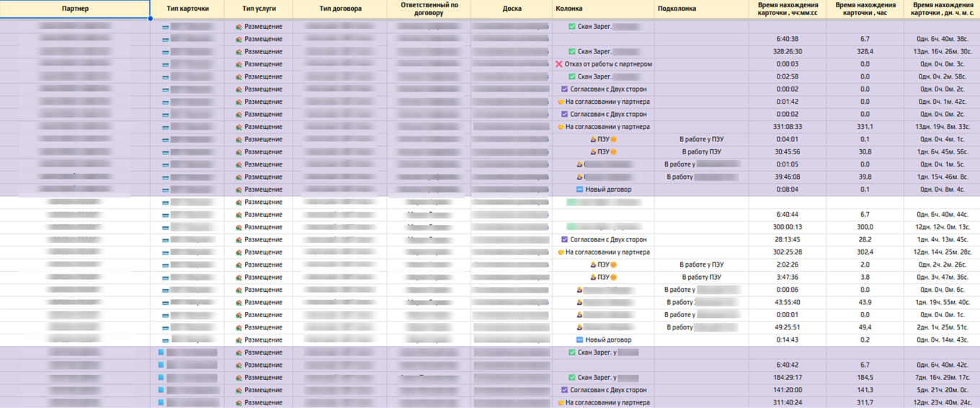Click the handshake icon in the 331:08:33 row
The image size is (980, 408).
(x=561, y=127)
